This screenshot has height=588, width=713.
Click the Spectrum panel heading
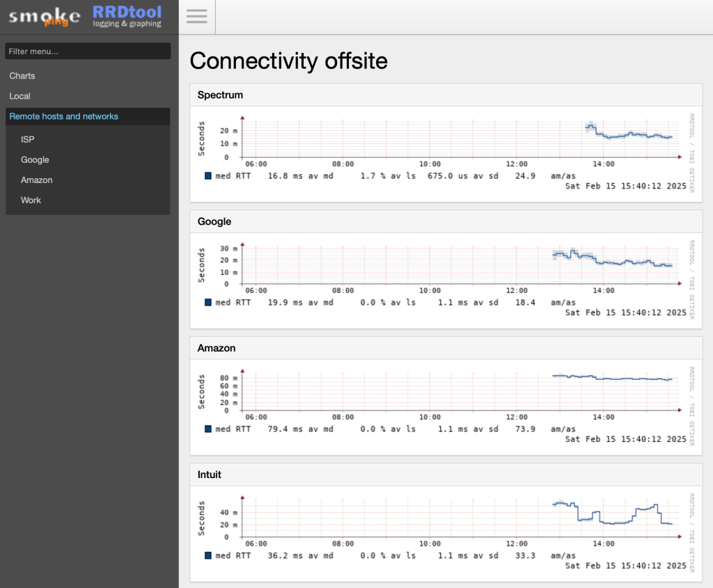[220, 95]
